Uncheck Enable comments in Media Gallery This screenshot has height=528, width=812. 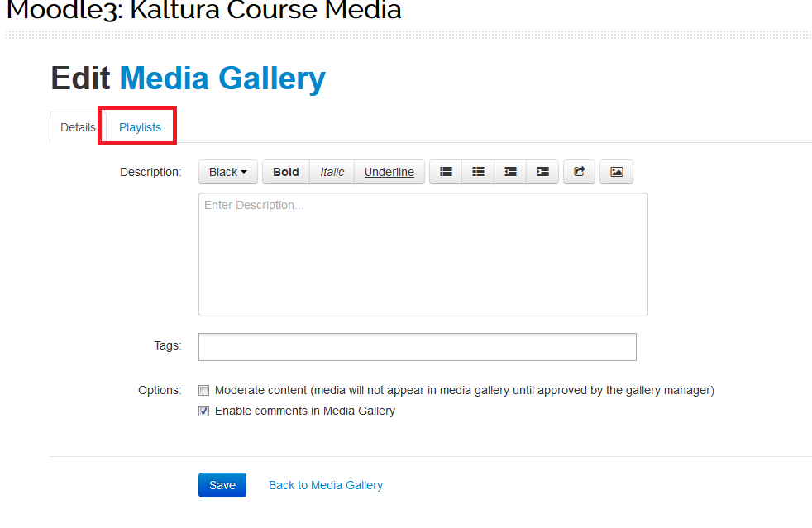[204, 411]
